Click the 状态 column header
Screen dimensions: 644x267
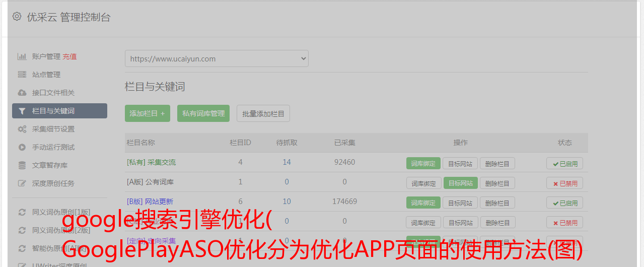[565, 143]
